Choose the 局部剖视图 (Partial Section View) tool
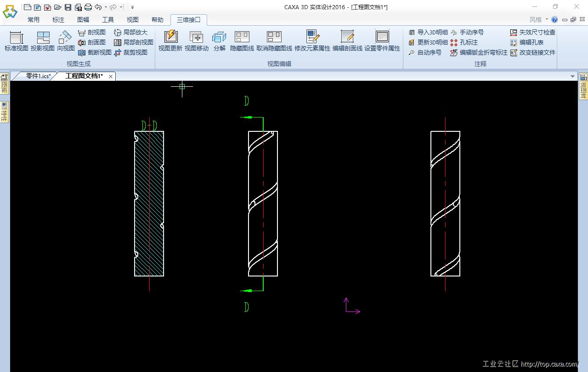 point(133,42)
